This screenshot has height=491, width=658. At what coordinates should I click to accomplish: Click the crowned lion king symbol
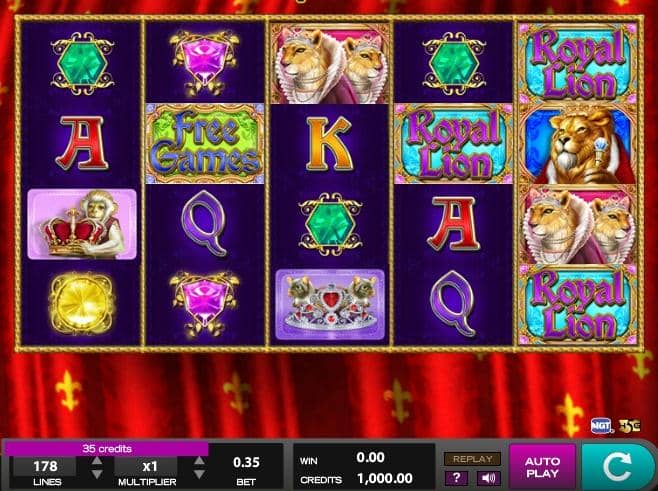tap(578, 144)
